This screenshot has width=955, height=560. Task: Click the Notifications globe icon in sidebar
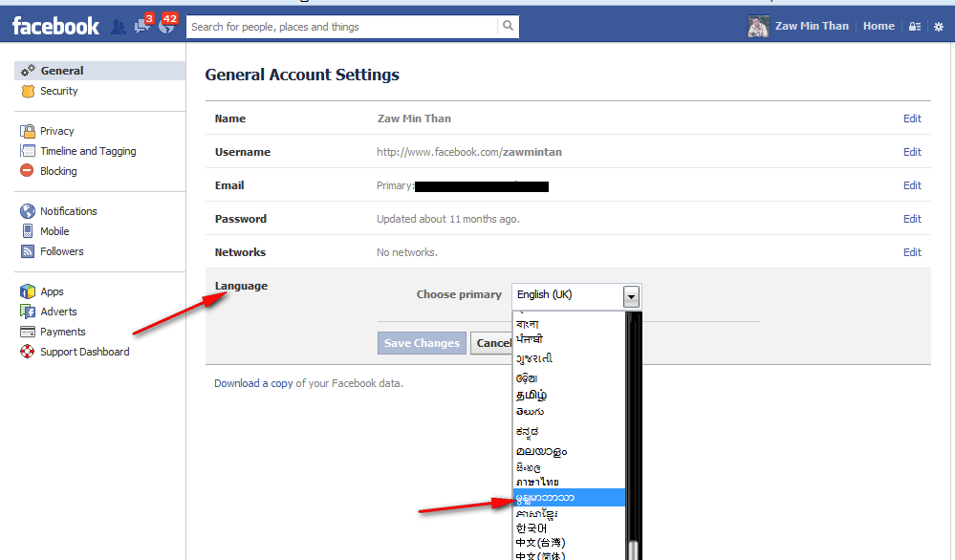coord(28,211)
